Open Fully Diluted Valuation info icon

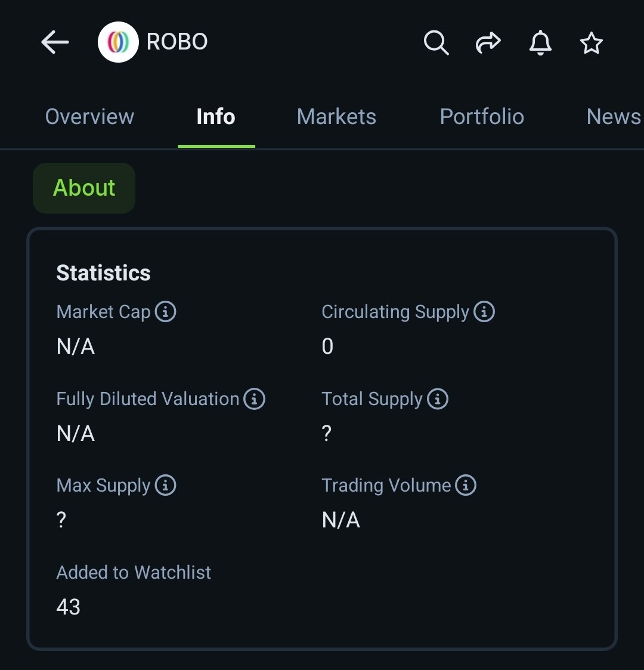[x=254, y=399]
